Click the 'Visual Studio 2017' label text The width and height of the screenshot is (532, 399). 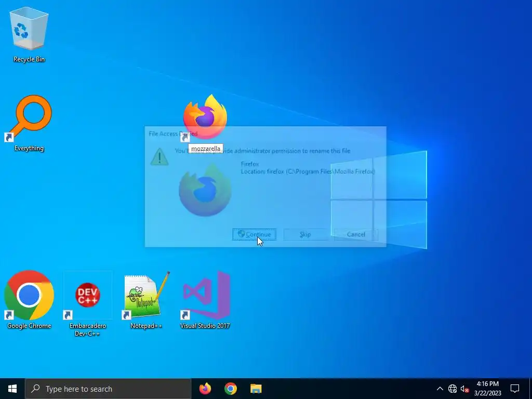coord(205,326)
